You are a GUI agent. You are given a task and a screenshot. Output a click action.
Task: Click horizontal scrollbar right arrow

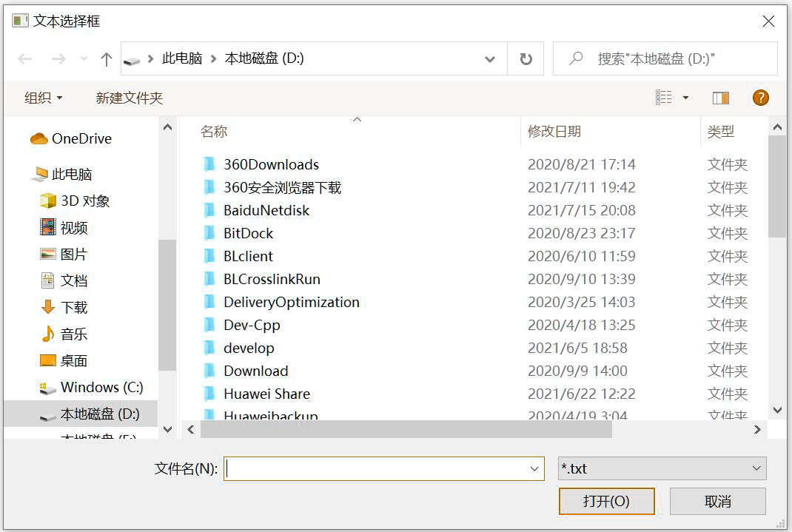(x=757, y=430)
